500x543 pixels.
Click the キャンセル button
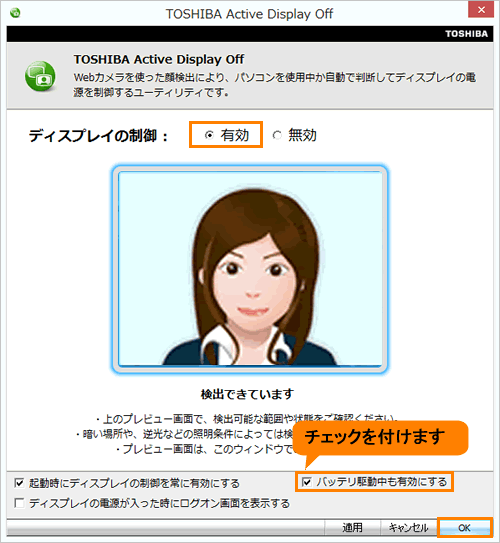click(409, 528)
